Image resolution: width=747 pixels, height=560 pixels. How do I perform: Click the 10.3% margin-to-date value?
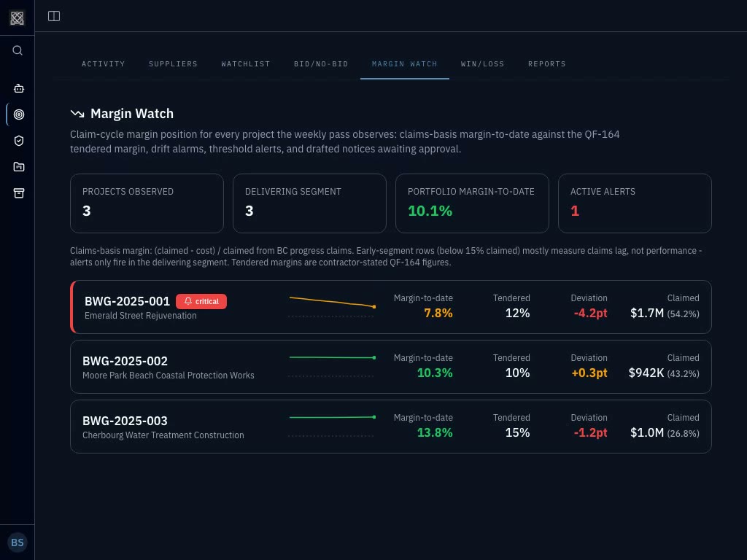[435, 373]
